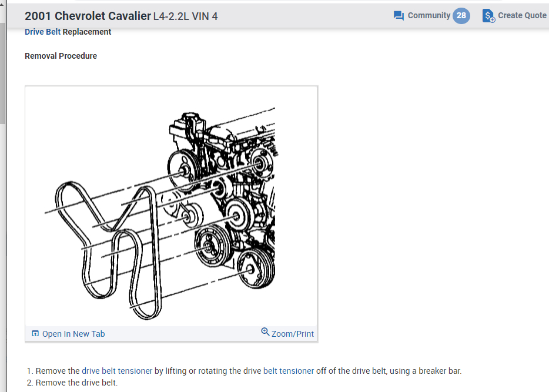Click the Community count badge 28

[x=461, y=15]
